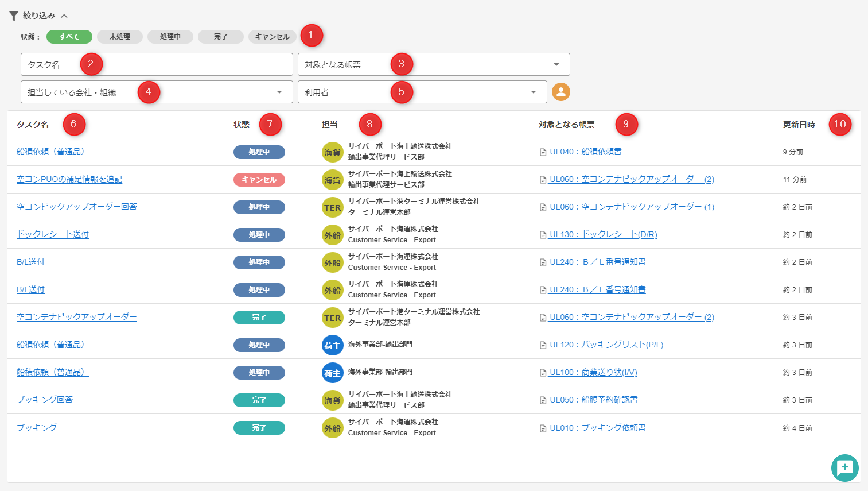The height and width of the screenshot is (491, 868).
Task: Select the すべて status filter chip
Action: [x=69, y=37]
